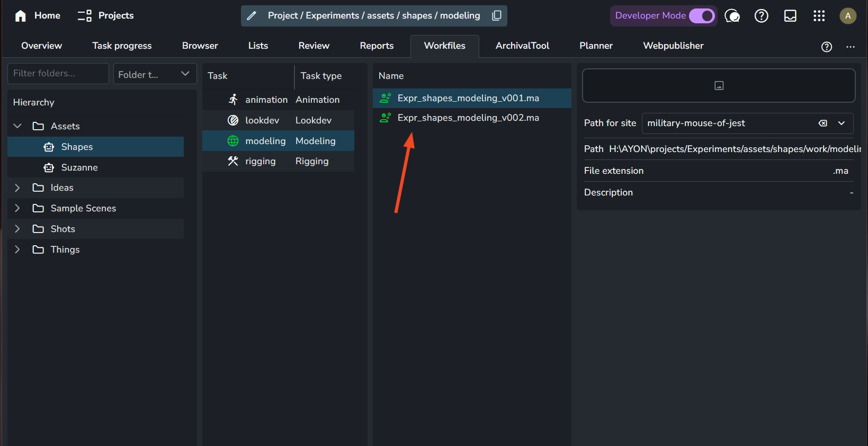Switch to the Task progress tab
This screenshot has height=446, width=868.
pyautogui.click(x=122, y=46)
